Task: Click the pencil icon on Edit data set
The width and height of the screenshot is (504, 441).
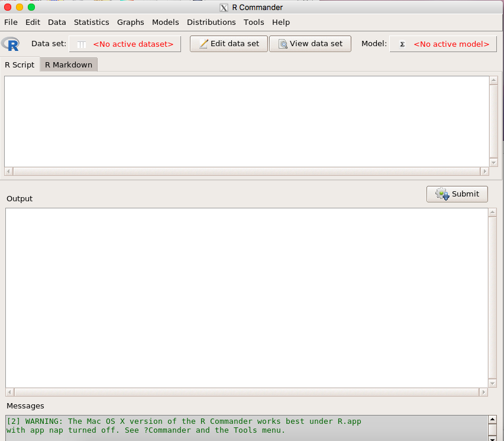Action: point(203,44)
